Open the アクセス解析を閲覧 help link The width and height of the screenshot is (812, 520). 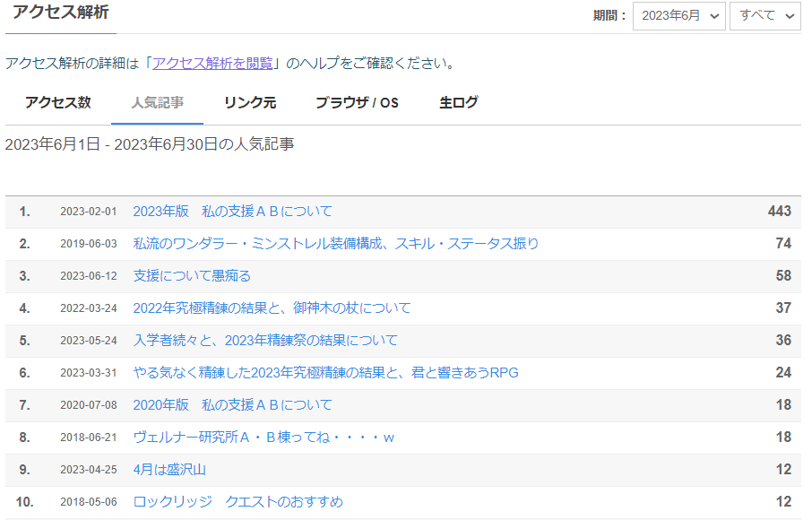(x=212, y=63)
